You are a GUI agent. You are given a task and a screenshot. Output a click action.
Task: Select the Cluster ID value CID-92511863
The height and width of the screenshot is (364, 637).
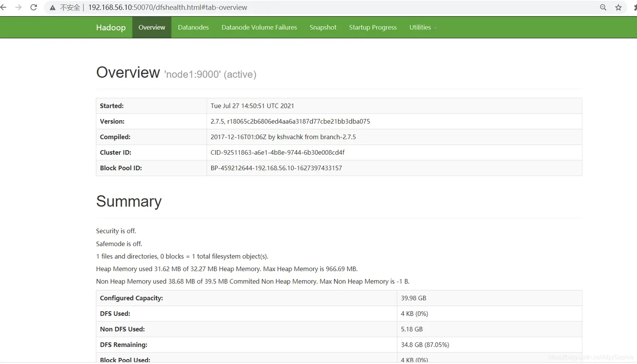[x=278, y=152]
